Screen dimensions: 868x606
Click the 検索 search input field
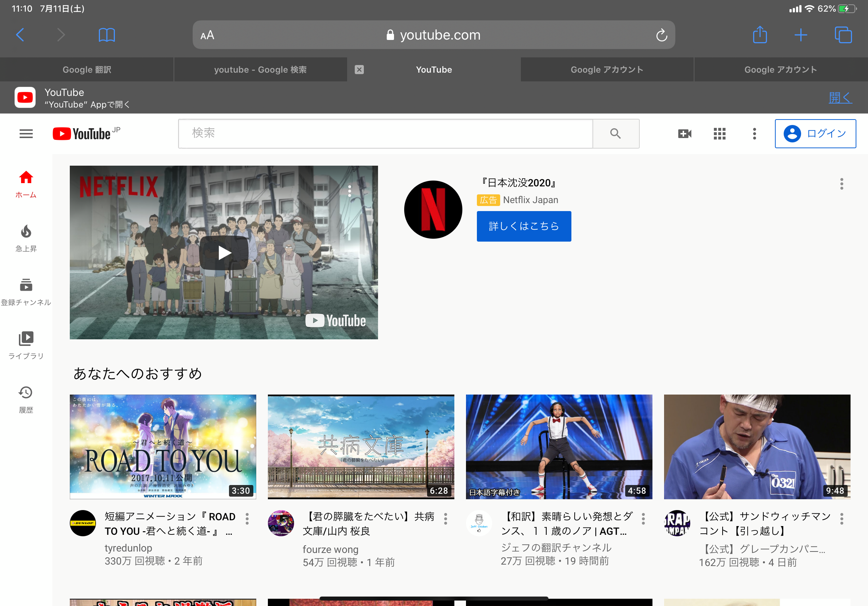click(385, 133)
